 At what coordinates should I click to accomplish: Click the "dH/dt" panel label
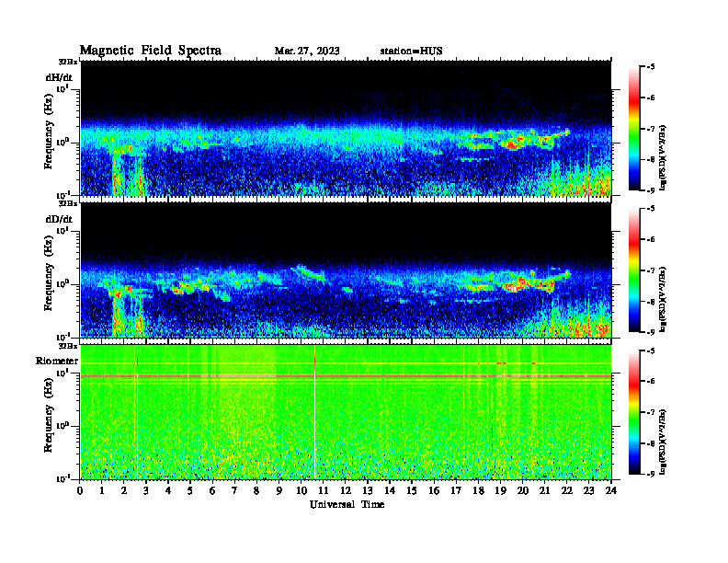point(59,77)
